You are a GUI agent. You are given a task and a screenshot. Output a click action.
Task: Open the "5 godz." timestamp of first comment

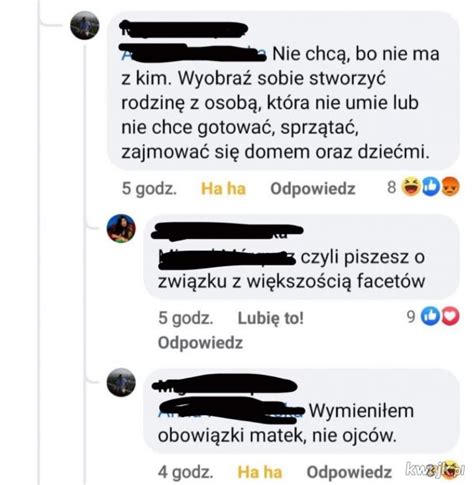coord(149,189)
